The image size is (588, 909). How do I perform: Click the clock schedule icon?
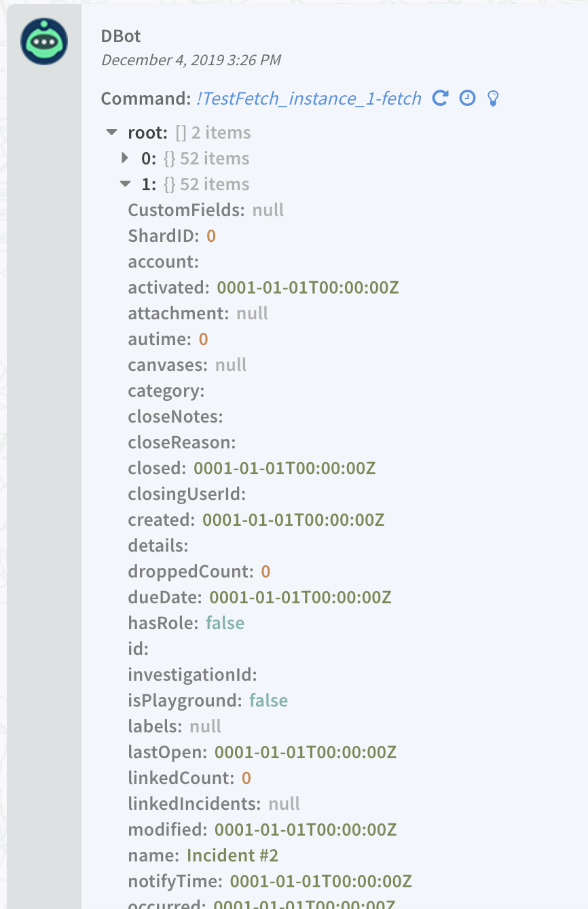(467, 99)
